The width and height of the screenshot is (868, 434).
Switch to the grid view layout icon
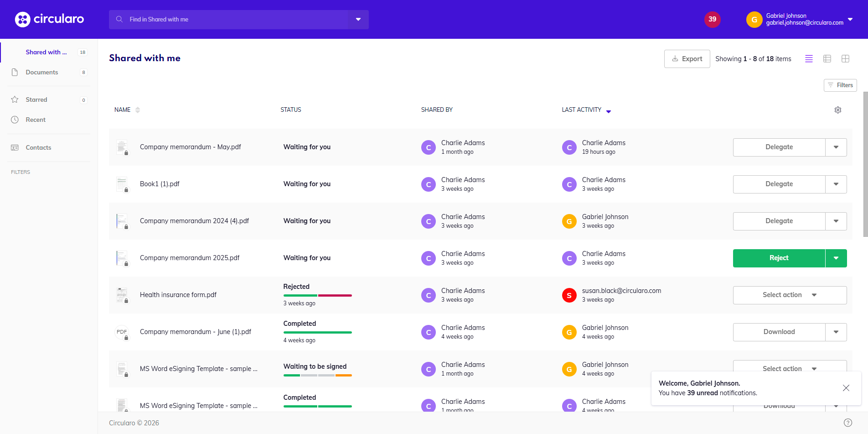(845, 59)
